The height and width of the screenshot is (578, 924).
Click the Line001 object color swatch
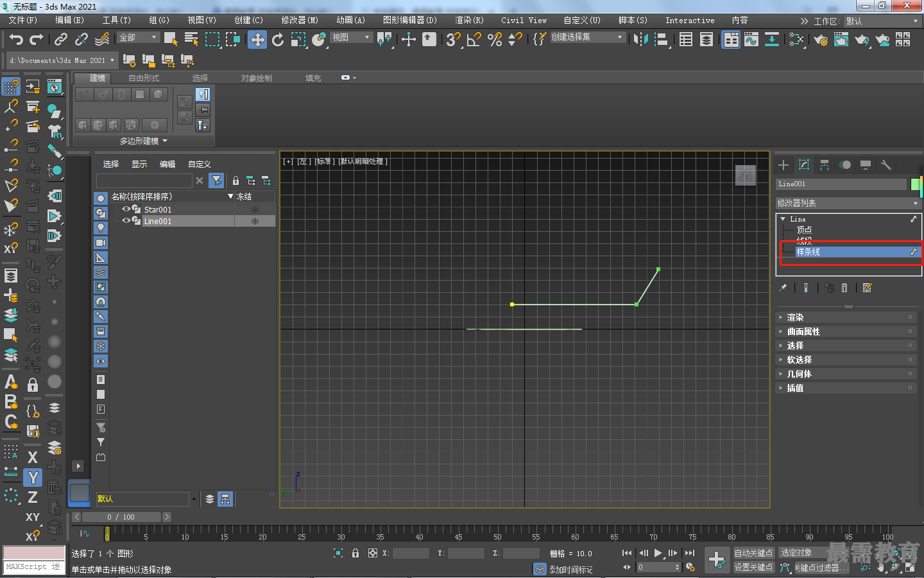[916, 184]
